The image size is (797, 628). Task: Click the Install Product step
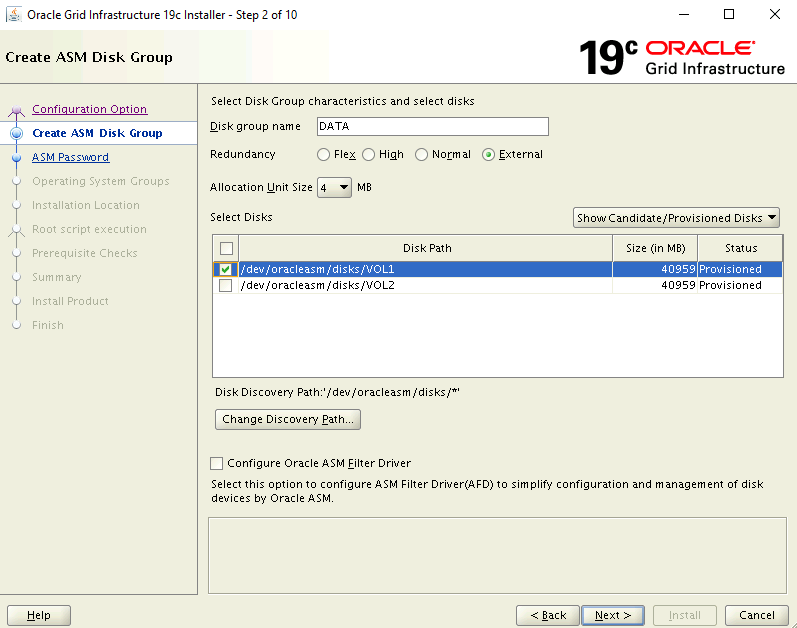point(70,301)
